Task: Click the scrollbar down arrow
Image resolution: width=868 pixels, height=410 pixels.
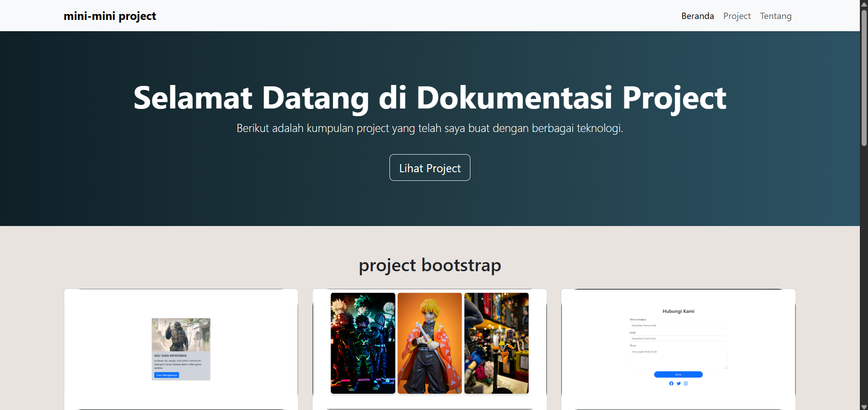Action: tap(864, 406)
